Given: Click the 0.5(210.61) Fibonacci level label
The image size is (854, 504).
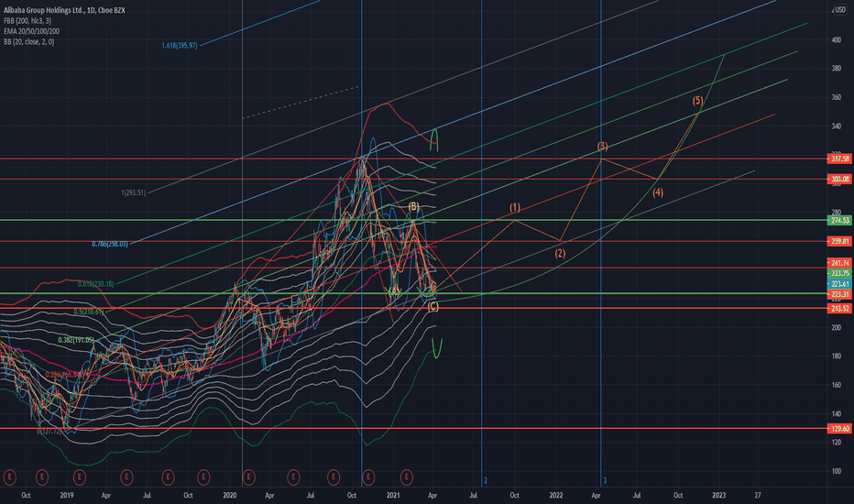Looking at the screenshot, I should 89,312.
